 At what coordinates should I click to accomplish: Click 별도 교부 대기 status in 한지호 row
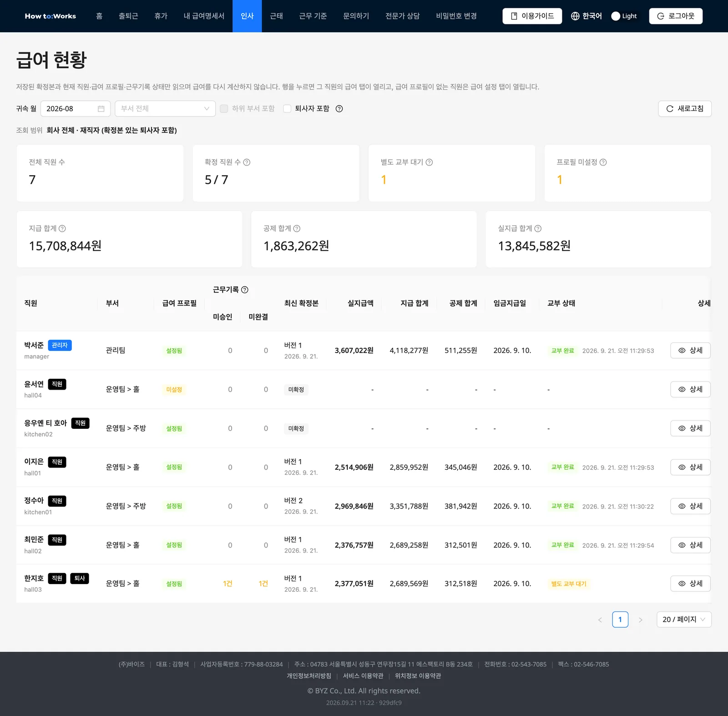tap(569, 584)
